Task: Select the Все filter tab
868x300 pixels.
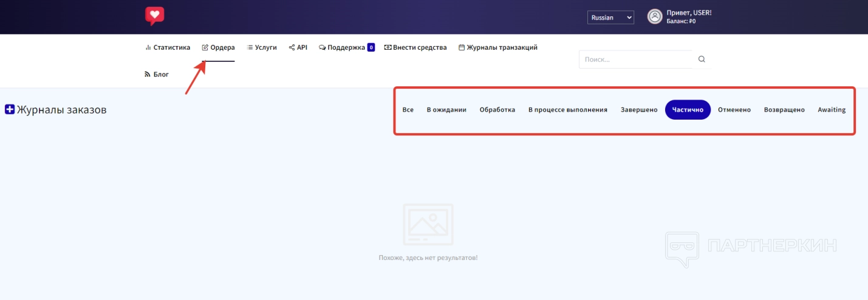Action: [408, 110]
